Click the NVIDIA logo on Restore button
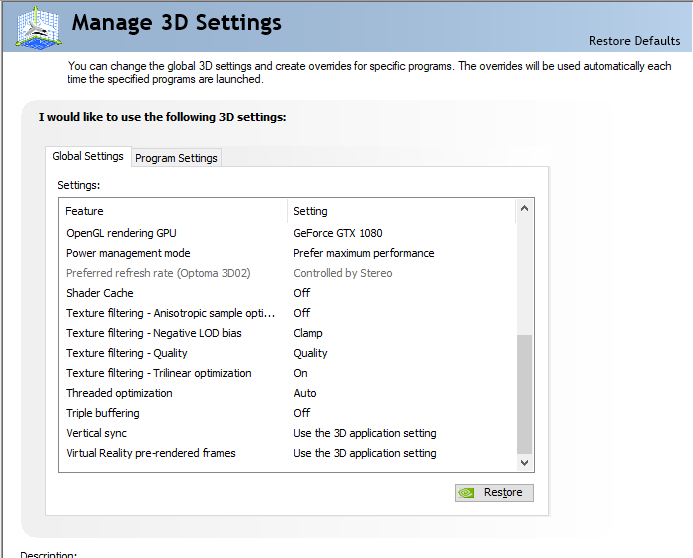This screenshot has height=558, width=693. pos(466,493)
